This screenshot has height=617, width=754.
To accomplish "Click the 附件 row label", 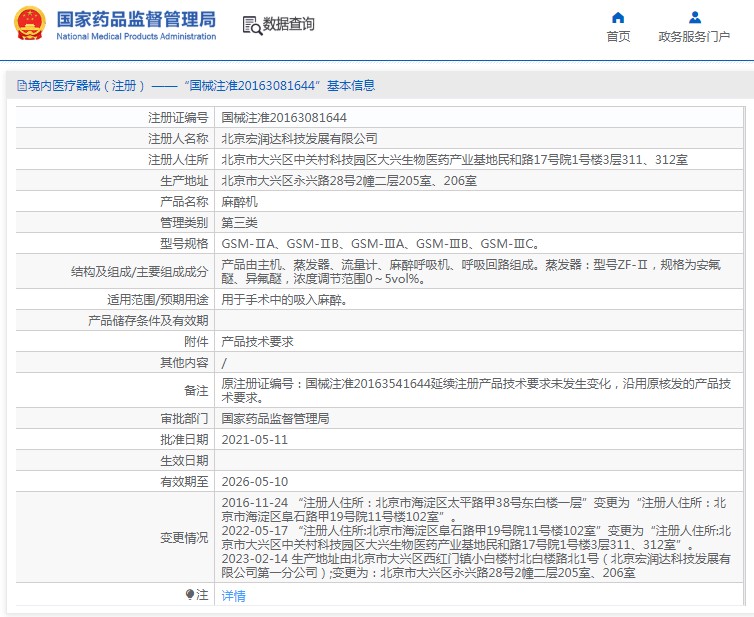I will 196,341.
